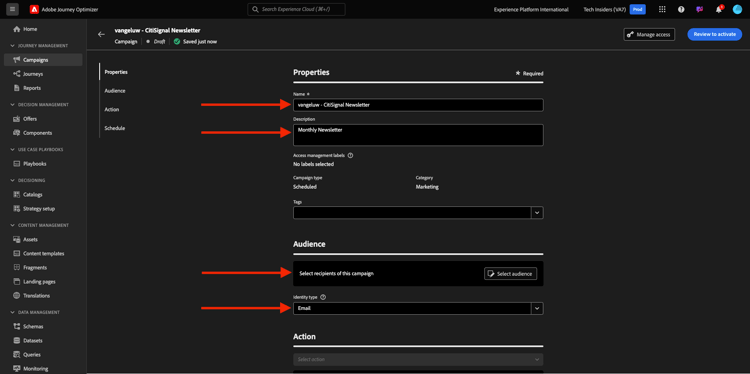750x374 pixels.
Task: Click the Email identity type field
Action: click(x=412, y=308)
